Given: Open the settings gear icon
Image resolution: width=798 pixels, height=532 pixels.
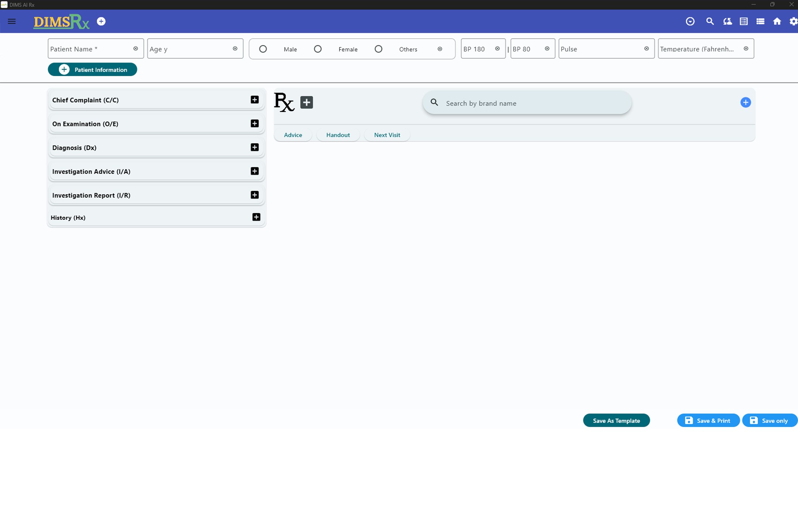Looking at the screenshot, I should click(793, 21).
